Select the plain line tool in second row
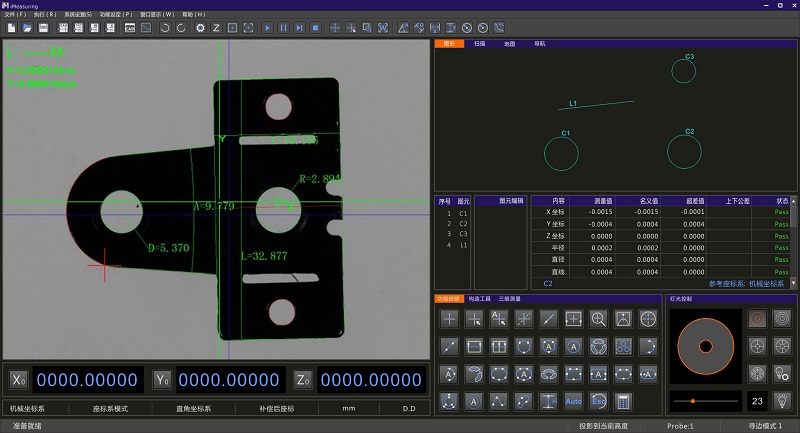Screen dimensions: 800x433 [449, 347]
